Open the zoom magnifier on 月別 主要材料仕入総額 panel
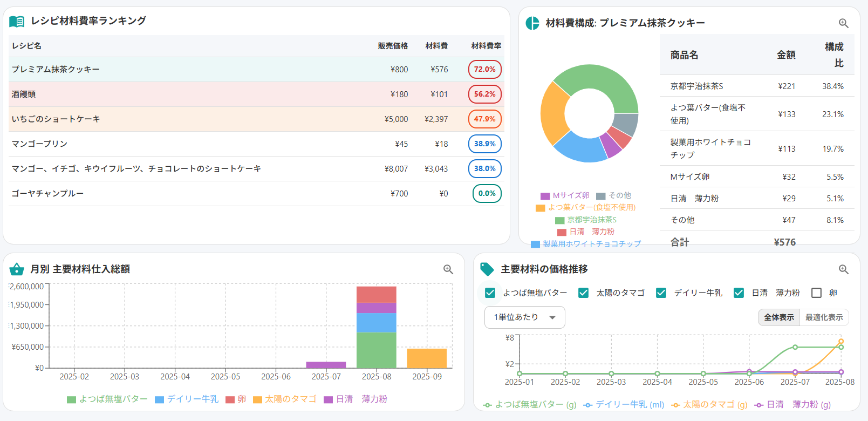Screen dimensions: 868x421 pyautogui.click(x=448, y=269)
